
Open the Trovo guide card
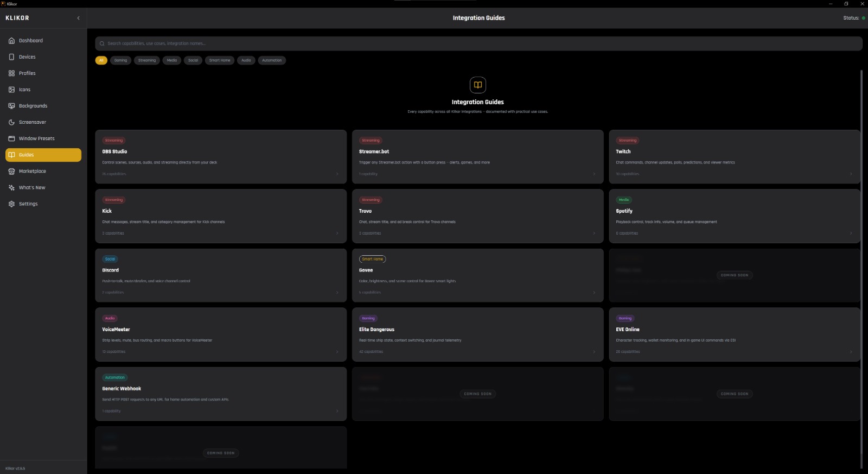pos(477,216)
